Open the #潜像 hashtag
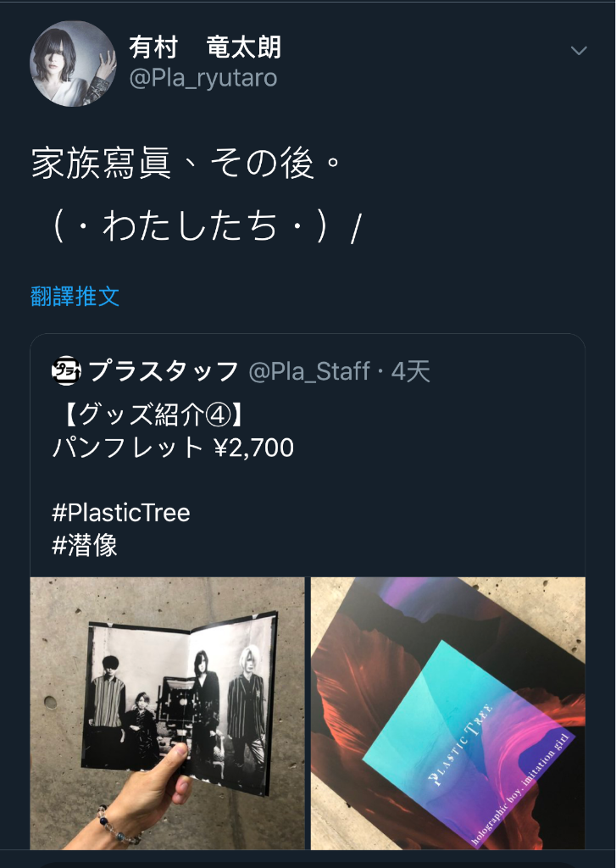Viewport: 616px width, 868px height. click(84, 546)
